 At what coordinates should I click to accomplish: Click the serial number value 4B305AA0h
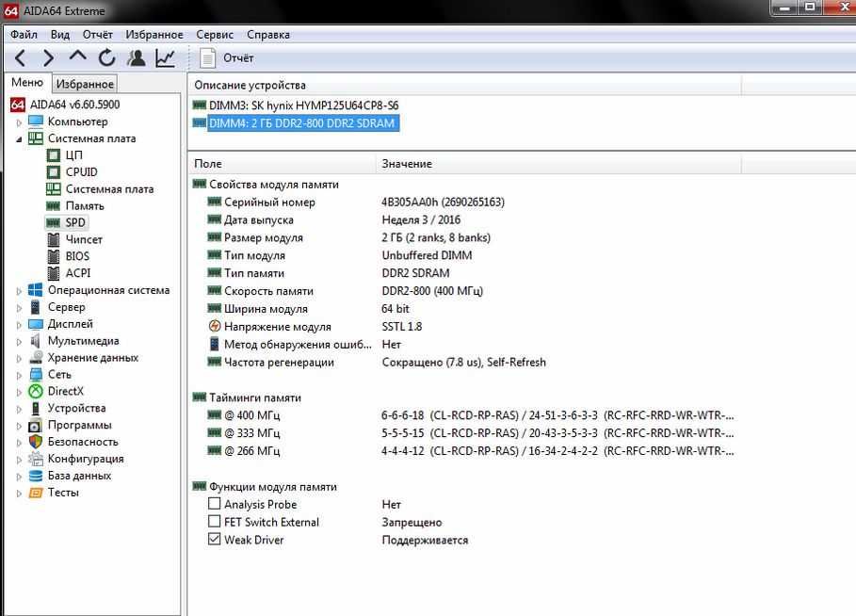pos(443,203)
